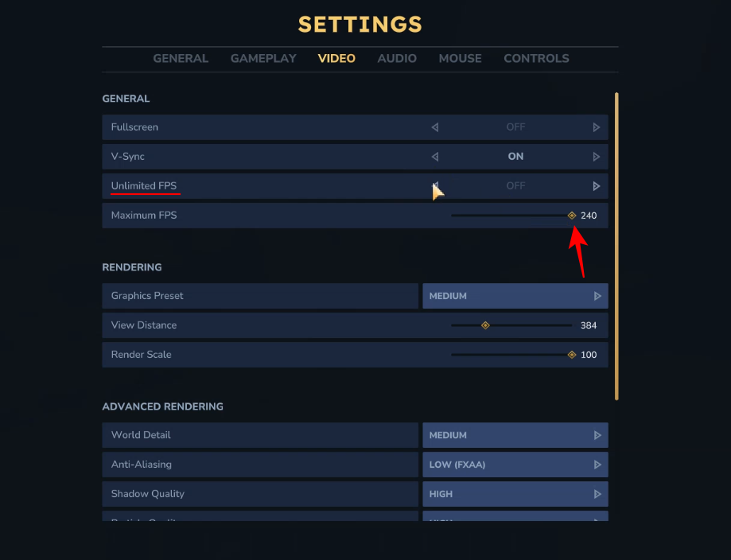This screenshot has height=560, width=731.
Task: Click right arrow on Fullscreen row
Action: click(597, 127)
